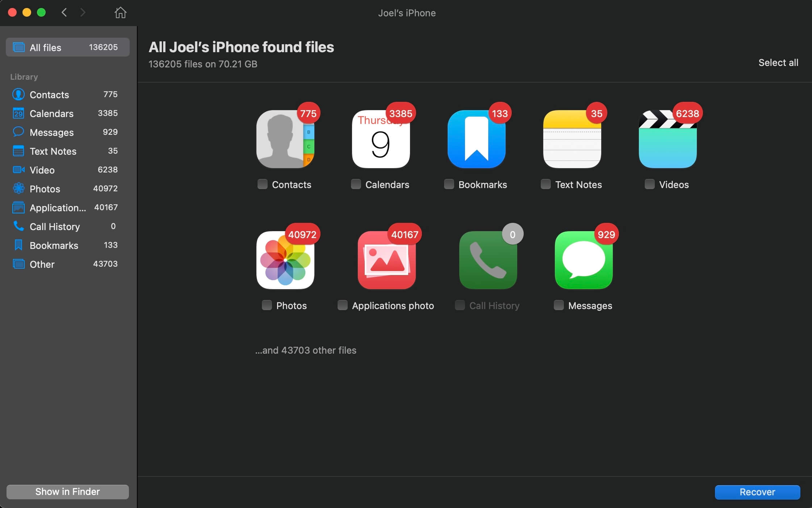Click the Other files icon in the sidebar
This screenshot has width=812, height=508.
point(18,264)
